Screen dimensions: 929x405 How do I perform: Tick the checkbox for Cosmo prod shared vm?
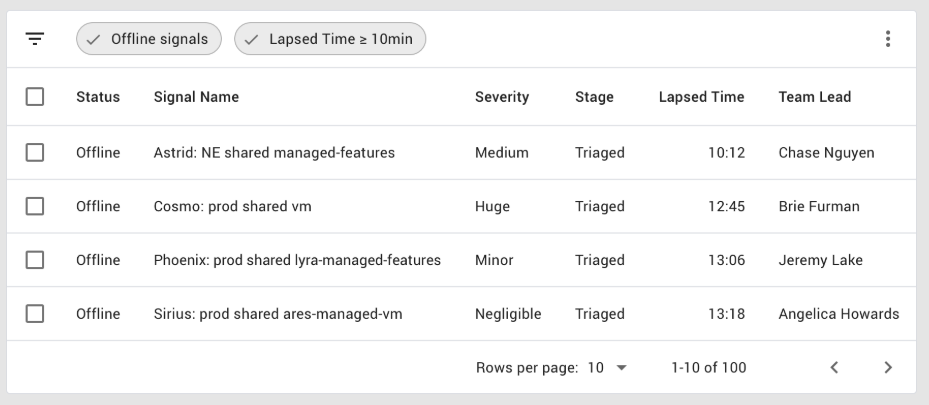pyautogui.click(x=35, y=206)
